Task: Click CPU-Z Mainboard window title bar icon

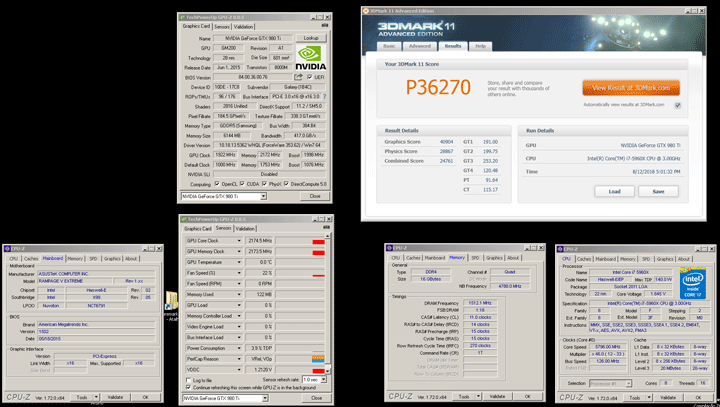Action: pyautogui.click(x=7, y=249)
